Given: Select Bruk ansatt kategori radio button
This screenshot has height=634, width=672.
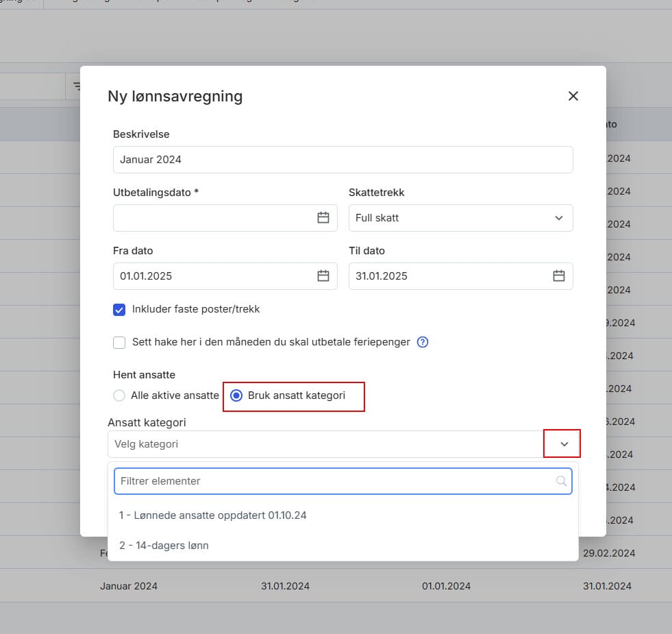Looking at the screenshot, I should point(236,395).
